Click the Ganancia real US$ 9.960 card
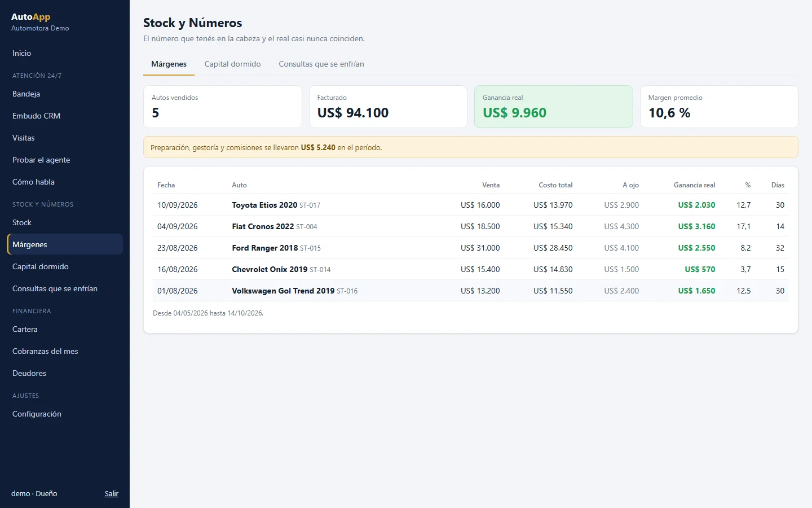812x508 pixels. tap(554, 107)
